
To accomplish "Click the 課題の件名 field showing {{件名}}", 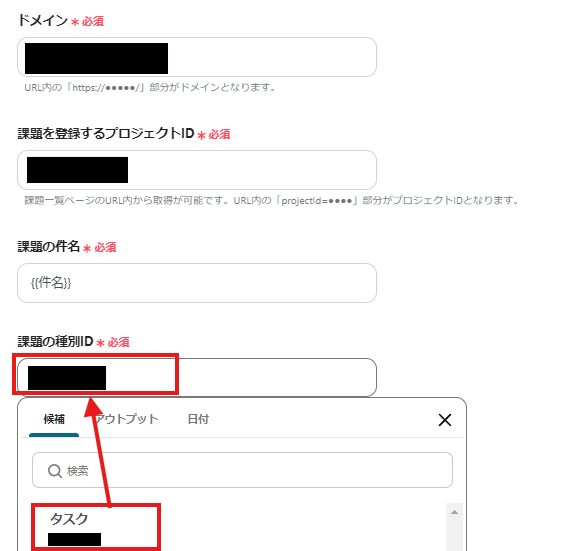I will pyautogui.click(x=197, y=283).
